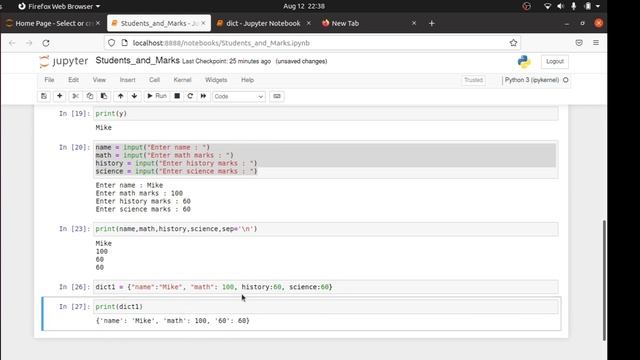The image size is (640, 360).
Task: Click the Trusted notebook indicator
Action: coord(473,80)
